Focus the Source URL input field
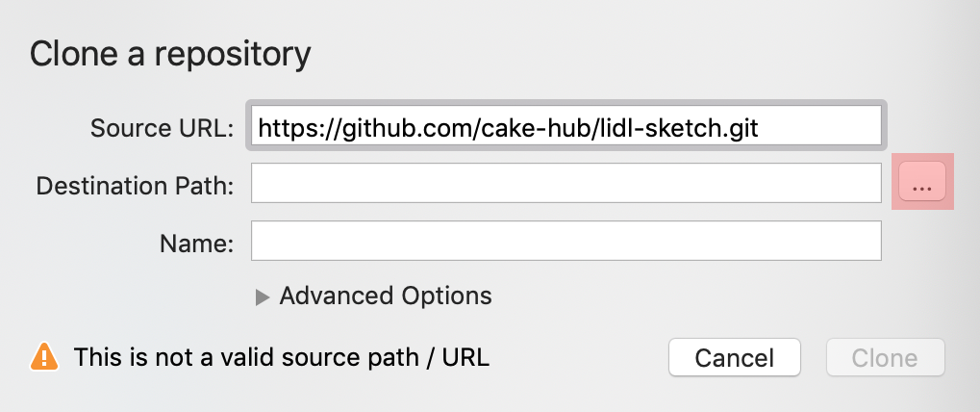This screenshot has height=412, width=980. [x=566, y=126]
